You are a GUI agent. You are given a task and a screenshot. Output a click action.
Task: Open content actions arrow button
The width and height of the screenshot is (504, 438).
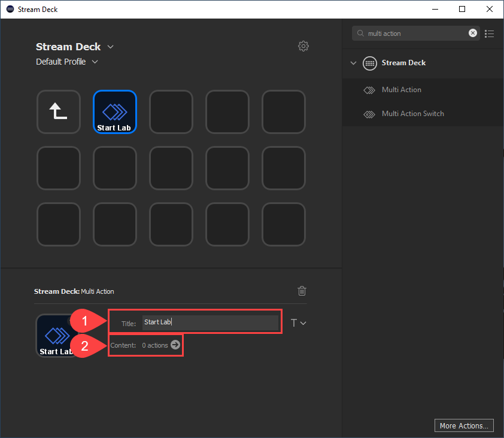175,345
